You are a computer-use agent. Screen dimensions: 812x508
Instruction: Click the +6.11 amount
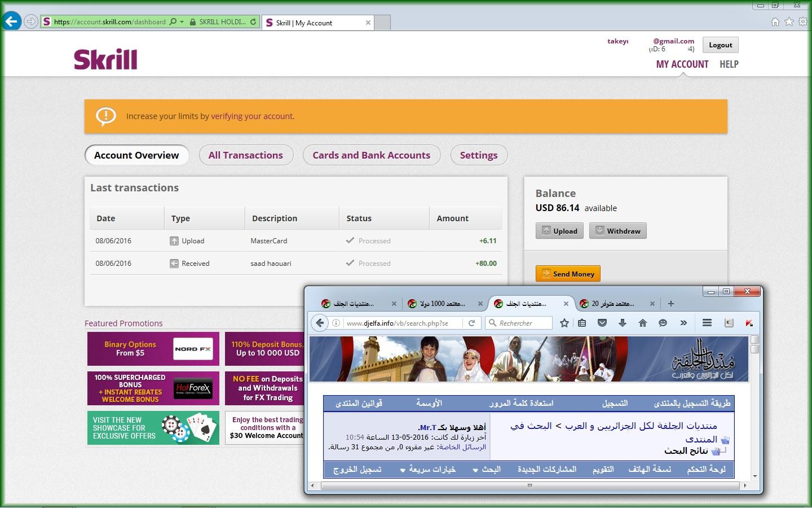pos(488,241)
